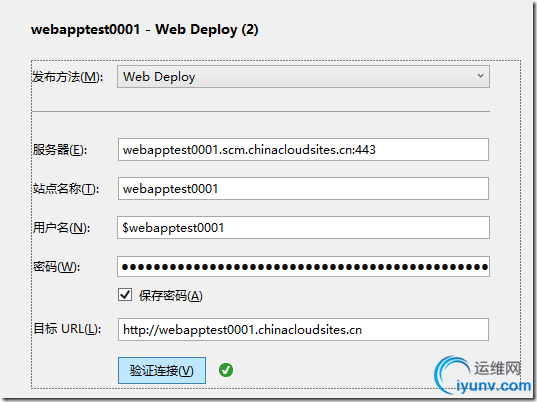Click the 用户名(N) label
This screenshot has height=402, width=537.
(61, 228)
